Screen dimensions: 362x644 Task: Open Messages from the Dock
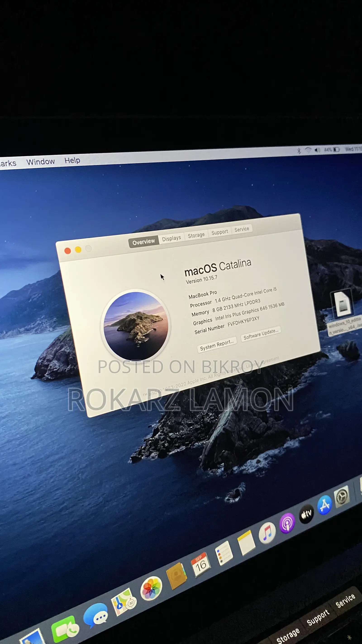[x=96, y=615]
